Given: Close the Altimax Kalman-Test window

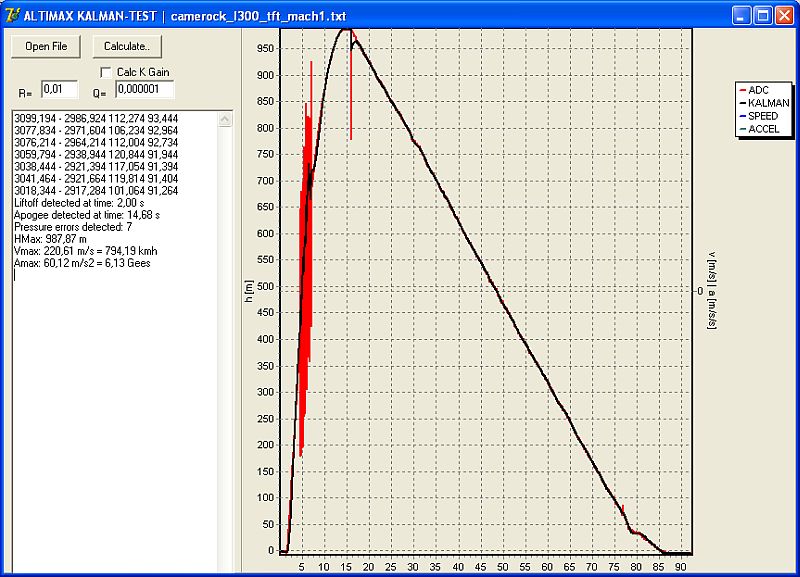Looking at the screenshot, I should click(x=783, y=16).
